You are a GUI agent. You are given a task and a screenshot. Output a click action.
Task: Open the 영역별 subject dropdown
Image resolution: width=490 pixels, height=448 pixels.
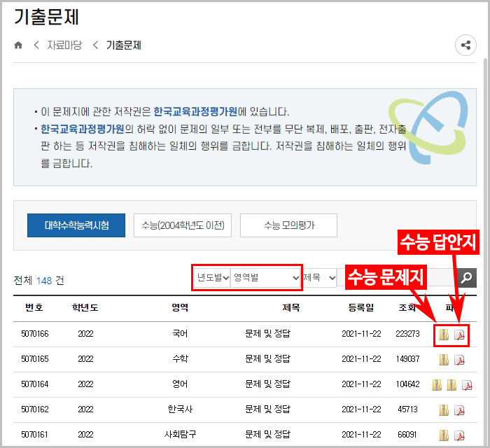point(265,277)
